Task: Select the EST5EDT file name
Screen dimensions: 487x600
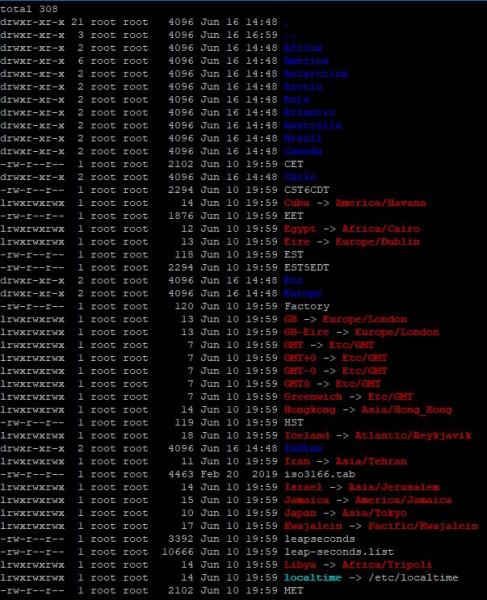Action: pos(306,268)
